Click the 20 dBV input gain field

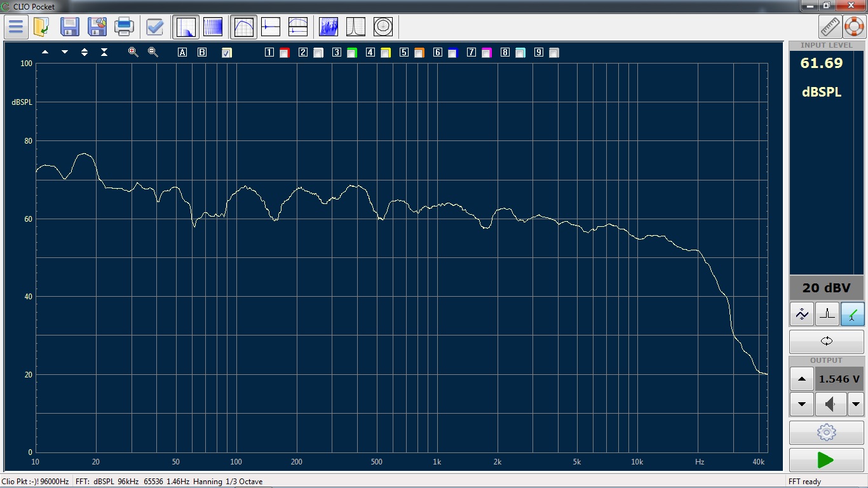tap(827, 288)
